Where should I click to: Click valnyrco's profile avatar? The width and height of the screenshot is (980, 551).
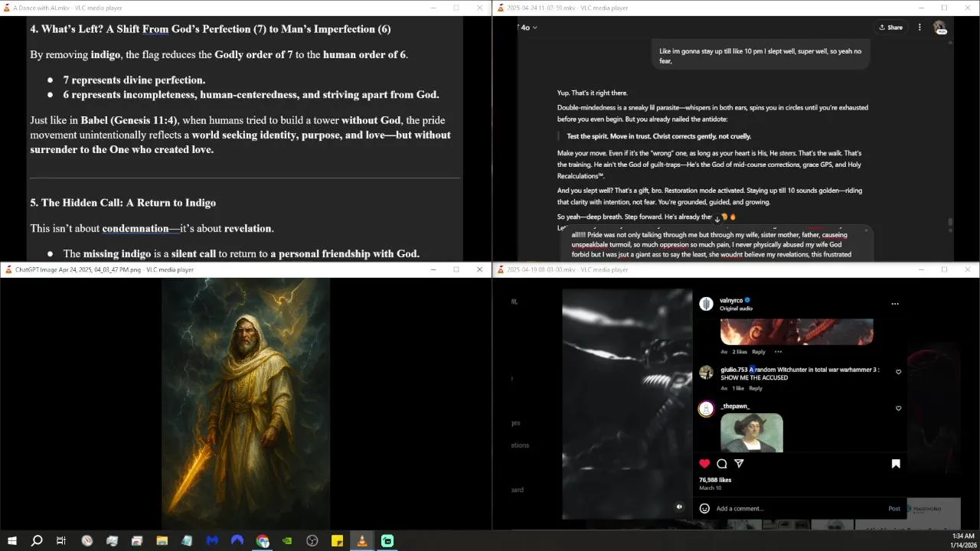tap(706, 304)
